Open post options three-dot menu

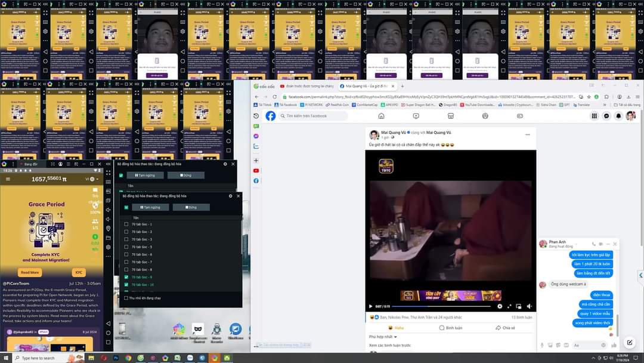527,134
